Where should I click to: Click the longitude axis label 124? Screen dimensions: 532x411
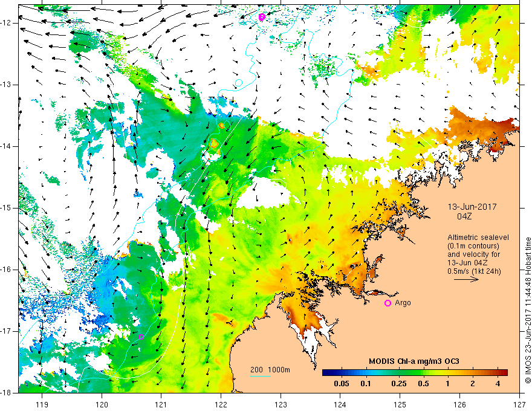340,404
